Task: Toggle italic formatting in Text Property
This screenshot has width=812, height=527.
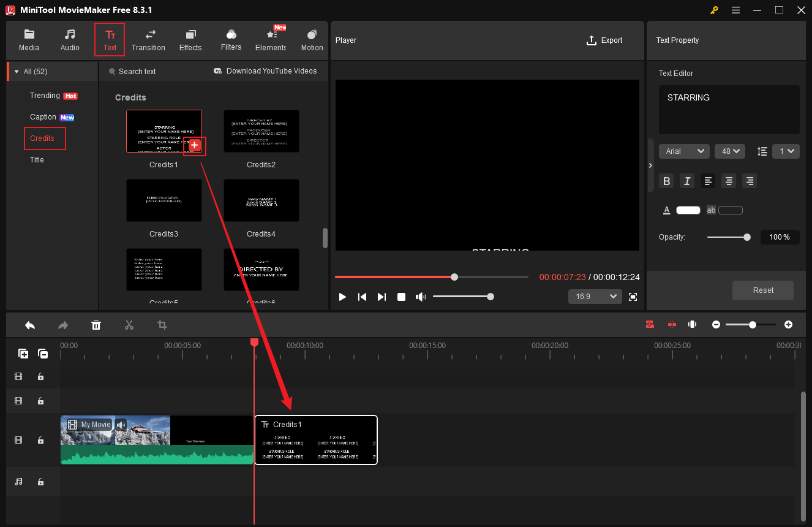Action: click(x=686, y=181)
